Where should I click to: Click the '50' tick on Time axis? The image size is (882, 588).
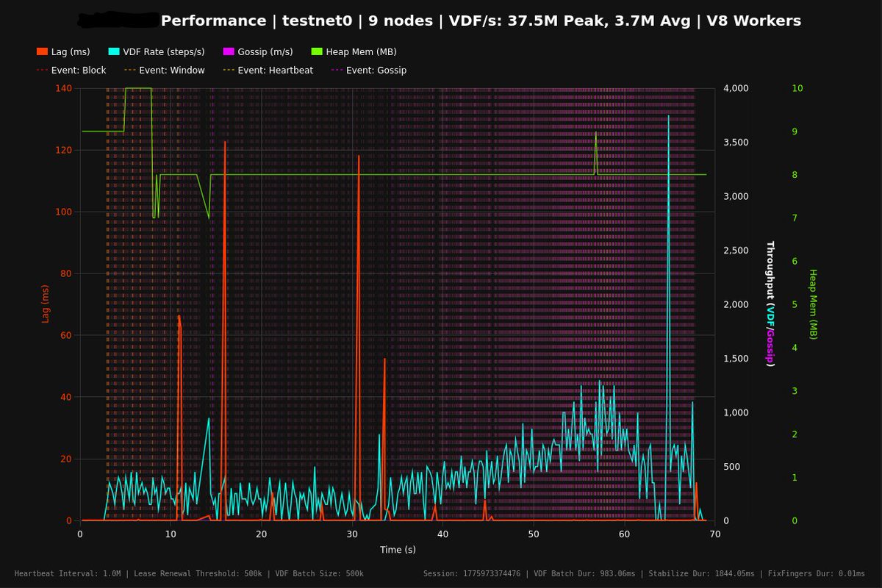(x=534, y=534)
